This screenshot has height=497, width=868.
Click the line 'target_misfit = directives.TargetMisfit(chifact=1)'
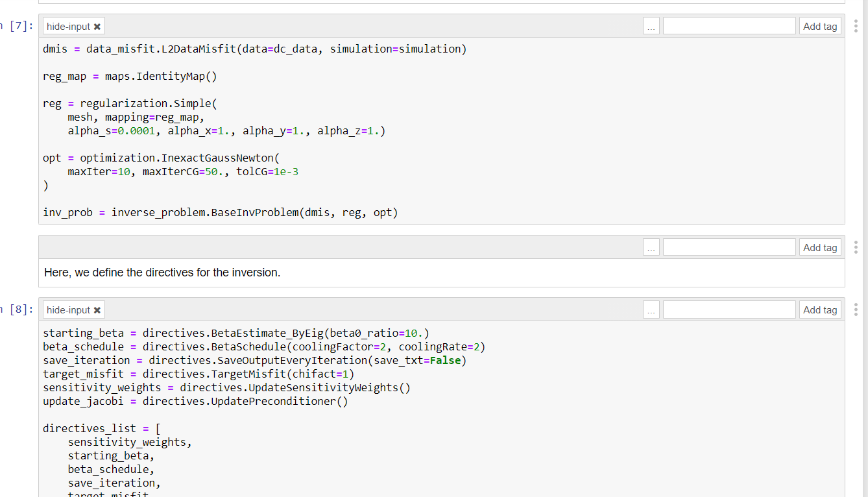(199, 374)
